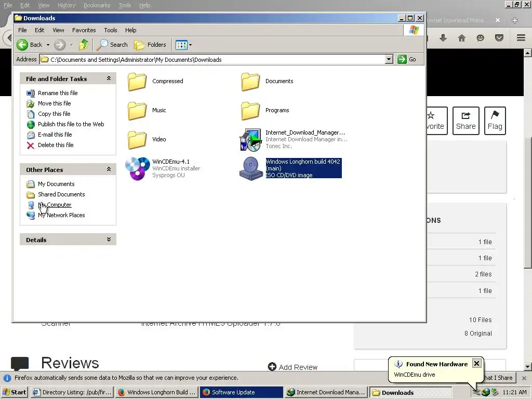Open the Favorites menu
Screen dimensions: 532x399
pyautogui.click(x=84, y=30)
